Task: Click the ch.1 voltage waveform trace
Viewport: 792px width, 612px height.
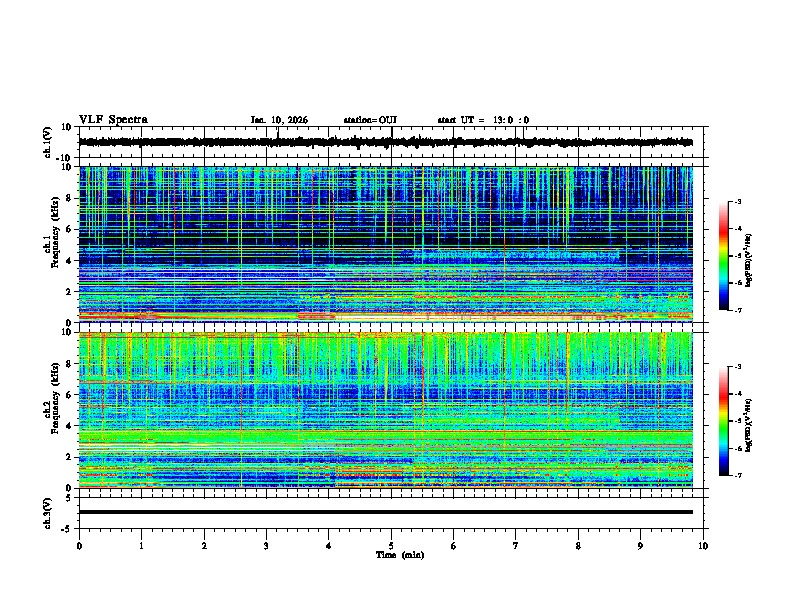Action: click(x=385, y=142)
